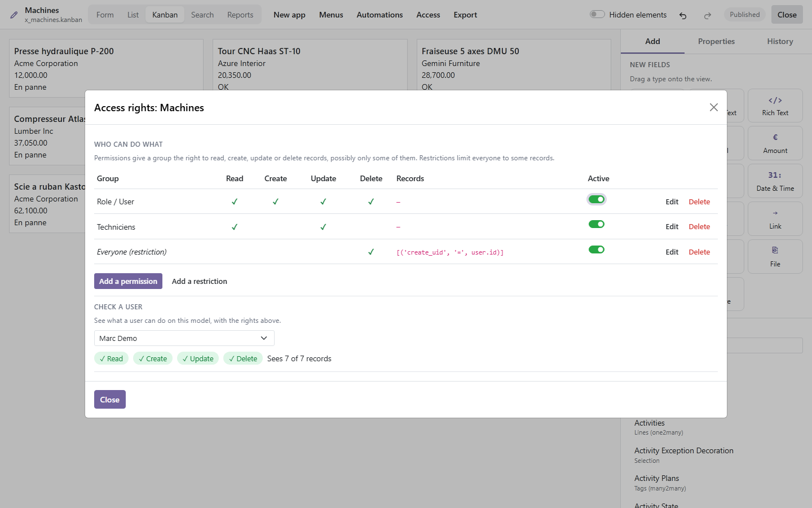The height and width of the screenshot is (508, 812).
Task: Open the Properties sidebar tab
Action: tap(716, 41)
